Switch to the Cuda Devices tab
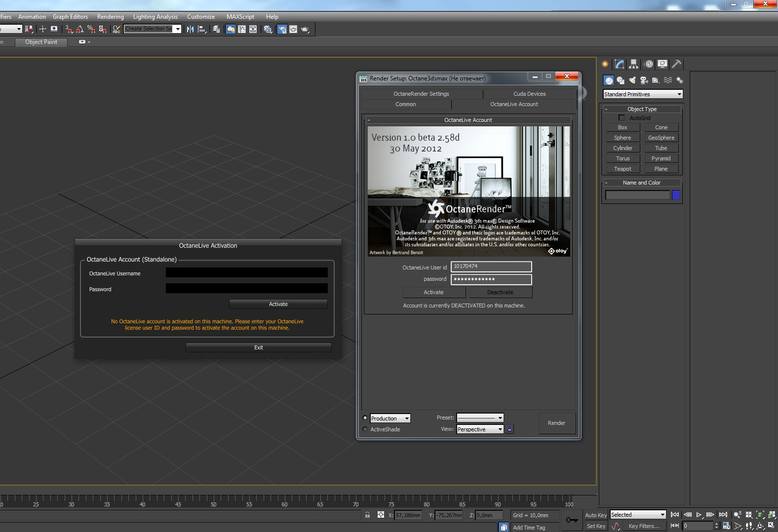 point(529,94)
